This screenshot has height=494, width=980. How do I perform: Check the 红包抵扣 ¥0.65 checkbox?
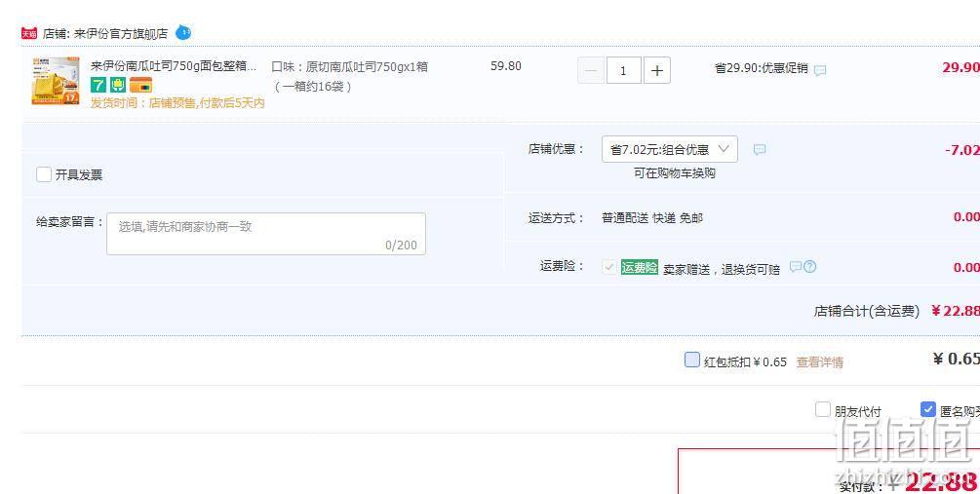pos(692,360)
